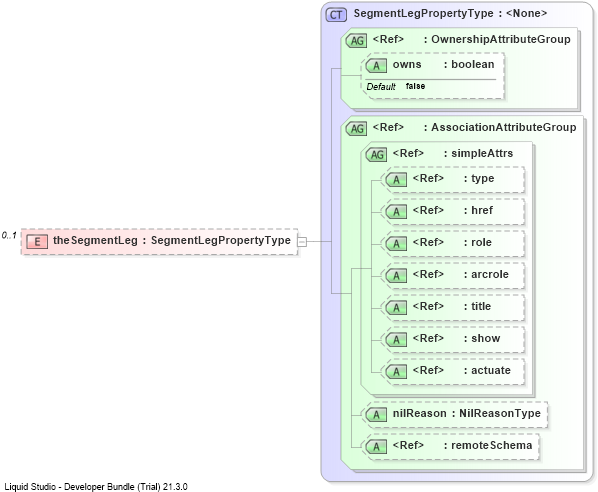598x492 pixels.
Task: Click the A icon of title attribute
Action: click(x=396, y=308)
